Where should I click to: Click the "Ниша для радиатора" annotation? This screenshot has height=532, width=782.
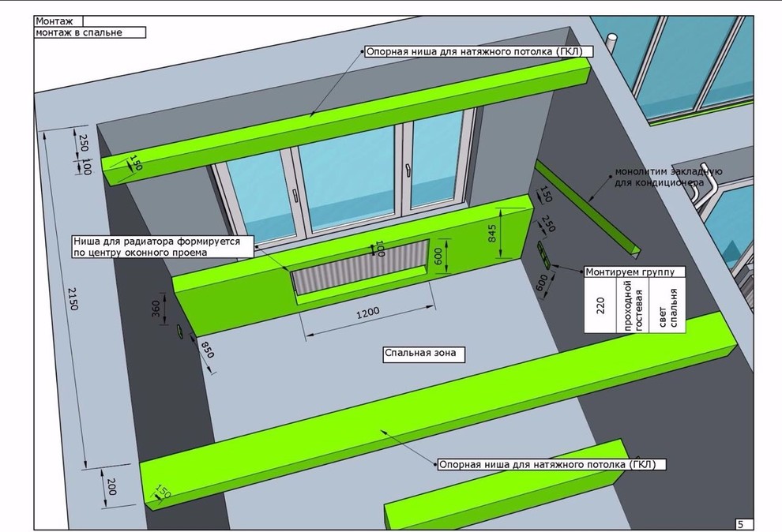(x=162, y=247)
